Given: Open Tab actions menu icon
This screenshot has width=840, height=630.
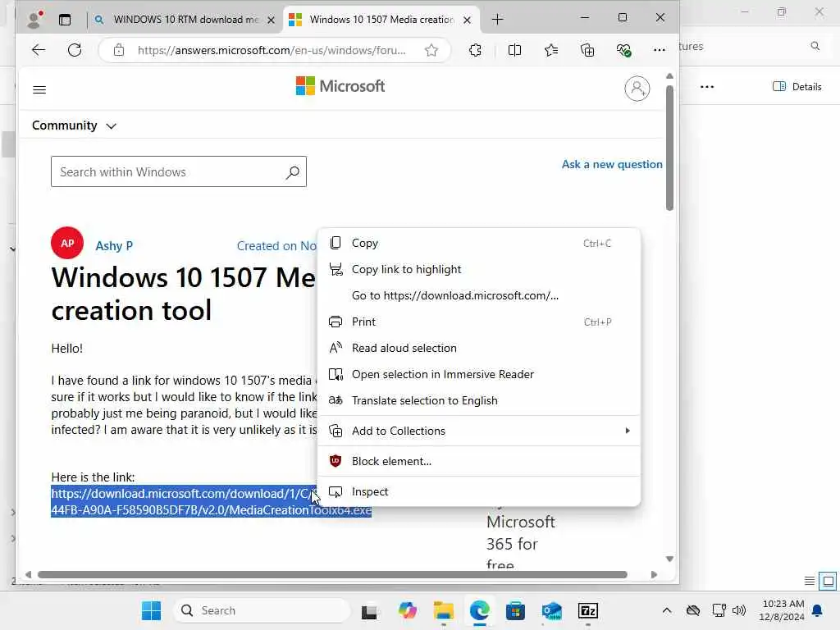Looking at the screenshot, I should pyautogui.click(x=65, y=20).
